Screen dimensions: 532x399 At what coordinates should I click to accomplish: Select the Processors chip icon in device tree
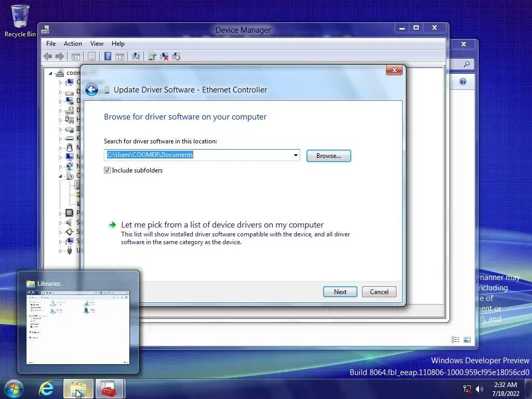point(69,212)
